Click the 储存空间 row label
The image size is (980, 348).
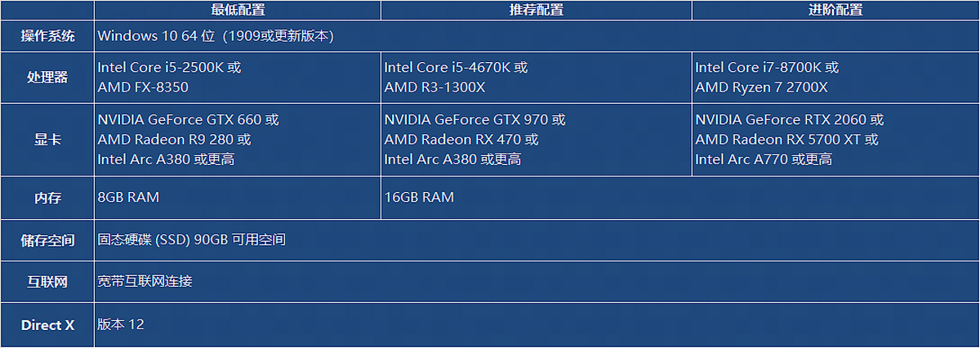(x=47, y=241)
